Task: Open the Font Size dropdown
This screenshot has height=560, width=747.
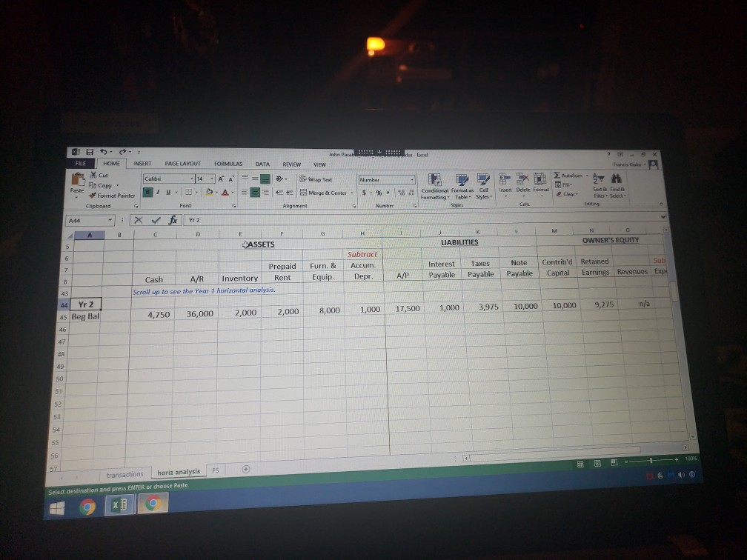Action: point(211,178)
